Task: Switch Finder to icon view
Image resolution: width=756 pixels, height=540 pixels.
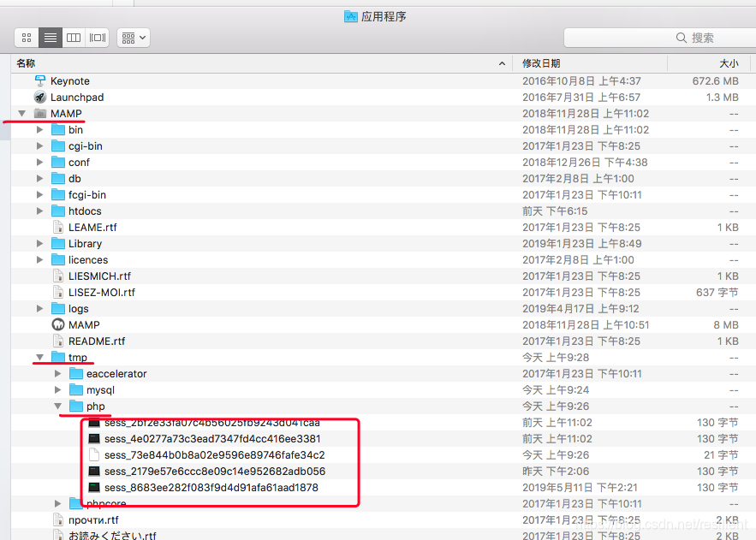Action: (27, 38)
